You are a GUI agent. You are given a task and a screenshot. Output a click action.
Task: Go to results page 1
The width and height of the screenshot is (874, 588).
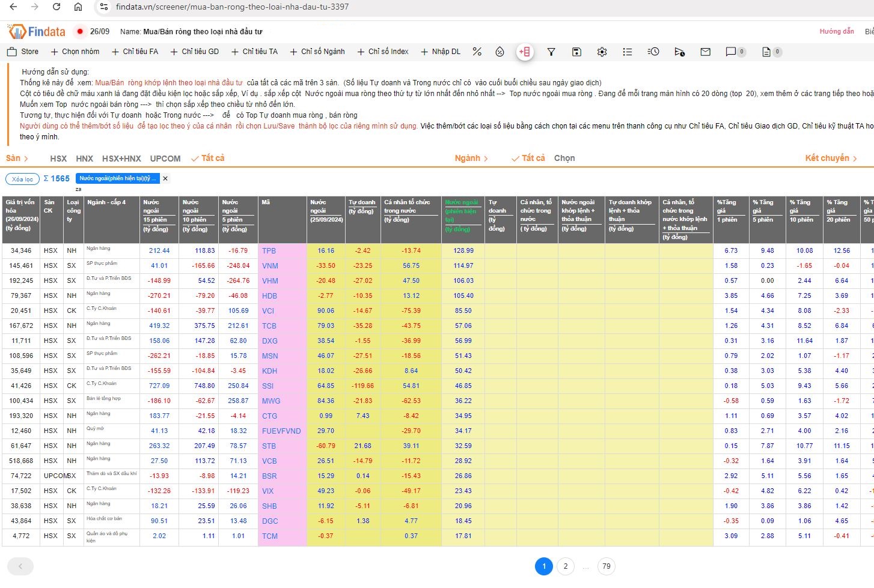544,566
